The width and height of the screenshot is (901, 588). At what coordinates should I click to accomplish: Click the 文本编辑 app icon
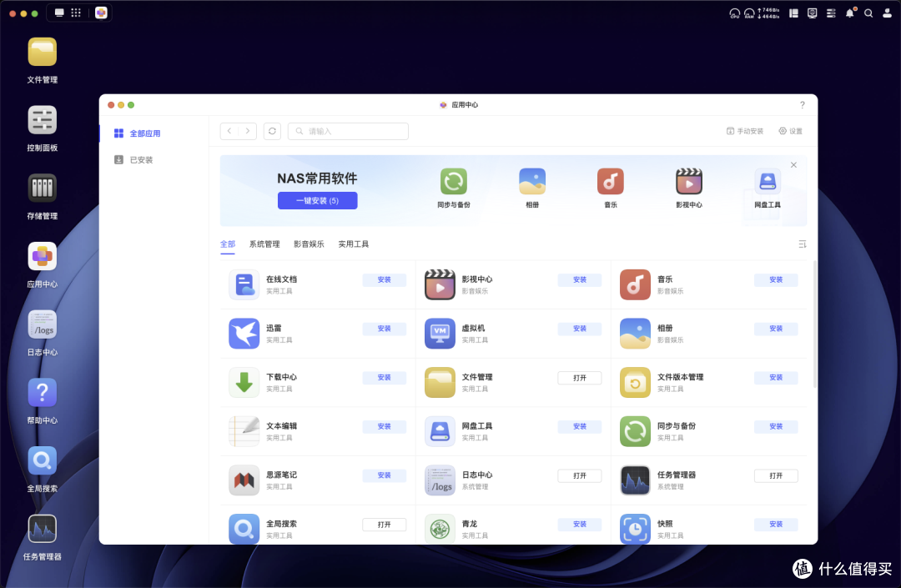pos(244,431)
